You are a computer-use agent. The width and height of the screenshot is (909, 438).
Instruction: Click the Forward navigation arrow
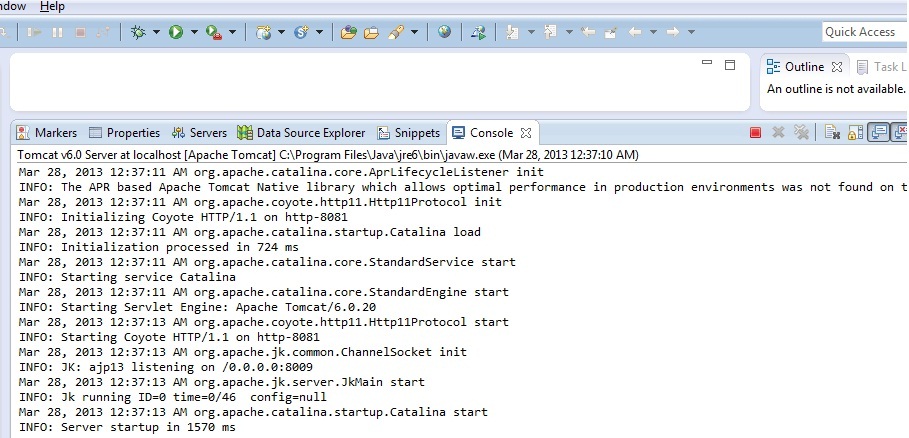coord(672,32)
